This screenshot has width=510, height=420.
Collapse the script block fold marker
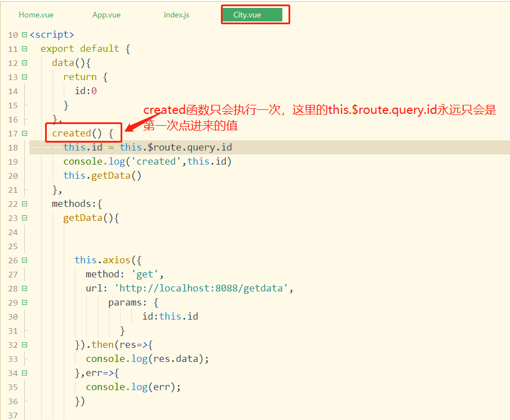(24, 34)
